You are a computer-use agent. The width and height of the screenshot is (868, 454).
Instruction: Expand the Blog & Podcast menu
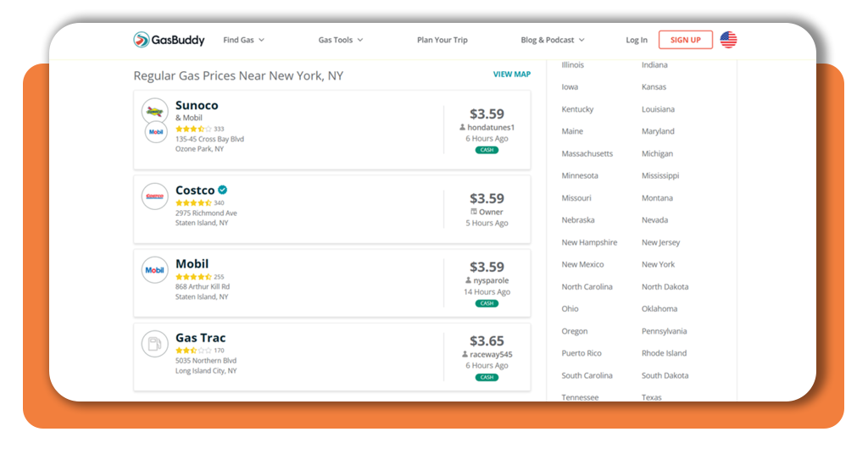(x=553, y=40)
